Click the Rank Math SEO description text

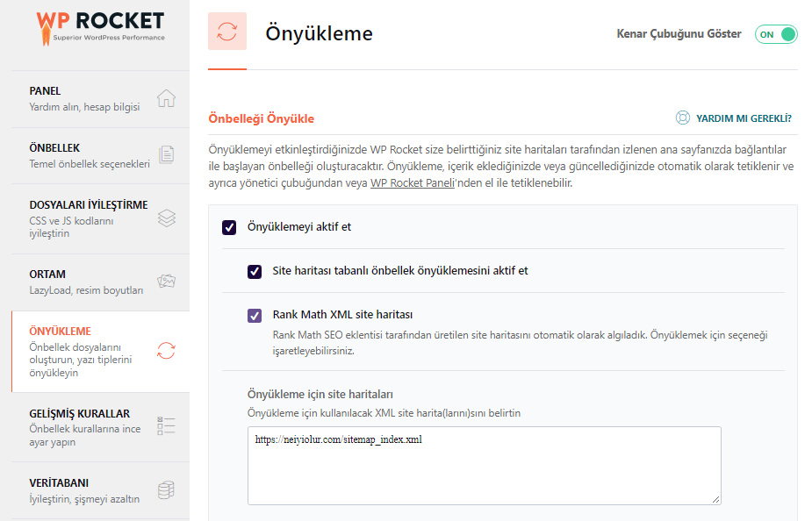(520, 343)
